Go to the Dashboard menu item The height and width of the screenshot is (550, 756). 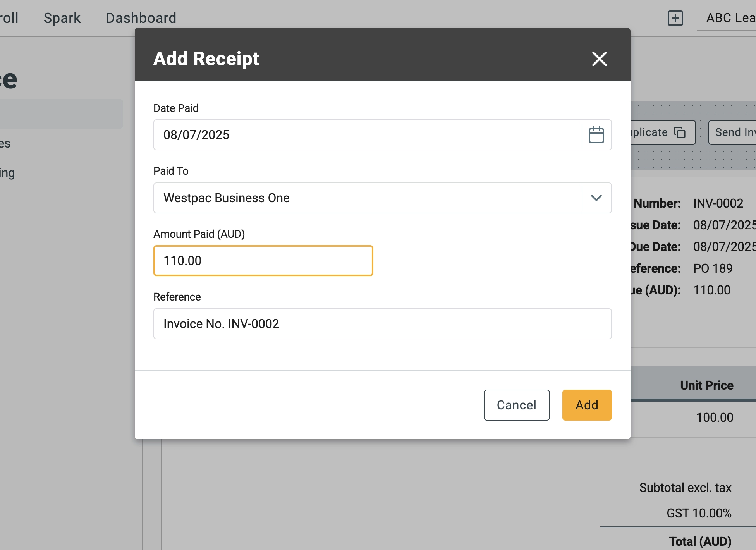[141, 18]
